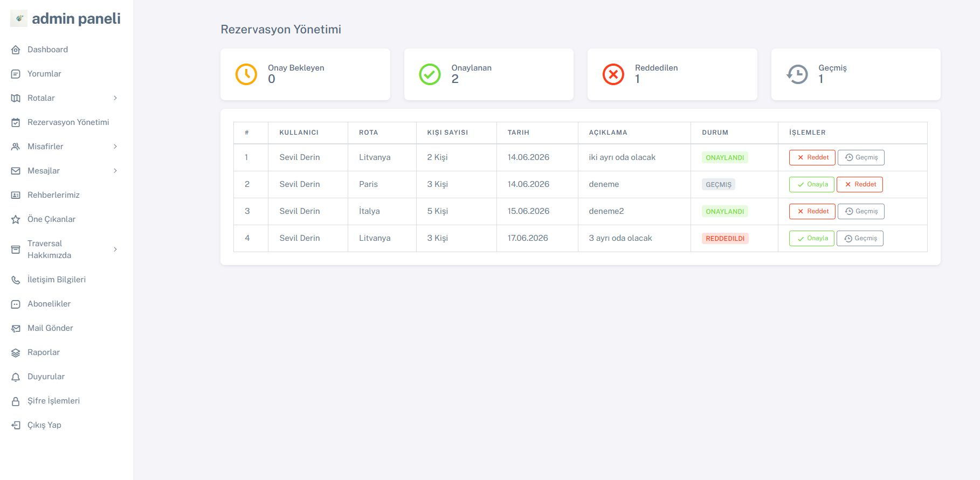Image resolution: width=980 pixels, height=480 pixels.
Task: Expand the Mesajlar submenu chevron
Action: click(115, 171)
